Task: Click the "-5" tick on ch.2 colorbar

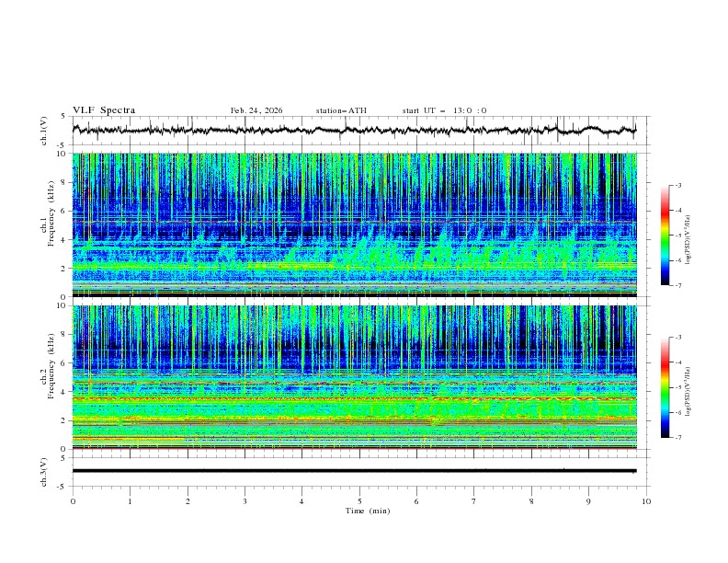Action: (677, 387)
